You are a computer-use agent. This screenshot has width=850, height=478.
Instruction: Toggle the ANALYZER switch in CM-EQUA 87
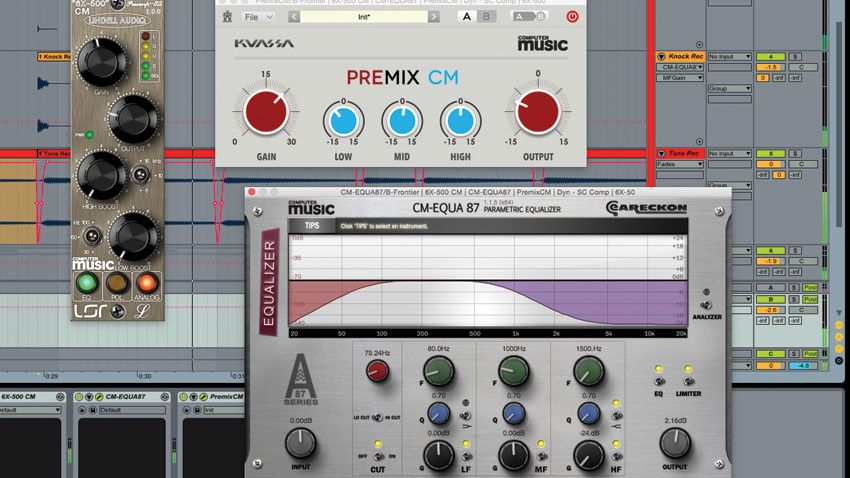[x=706, y=304]
